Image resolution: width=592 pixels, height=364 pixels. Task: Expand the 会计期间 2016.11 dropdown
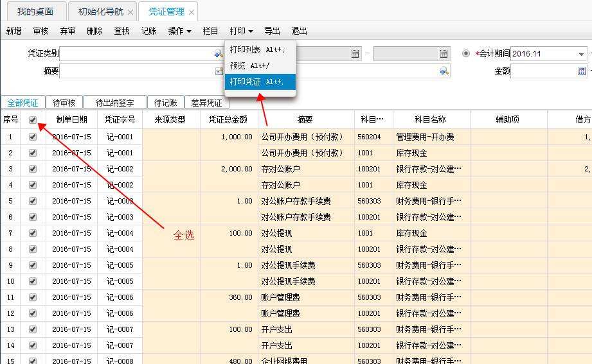(581, 54)
